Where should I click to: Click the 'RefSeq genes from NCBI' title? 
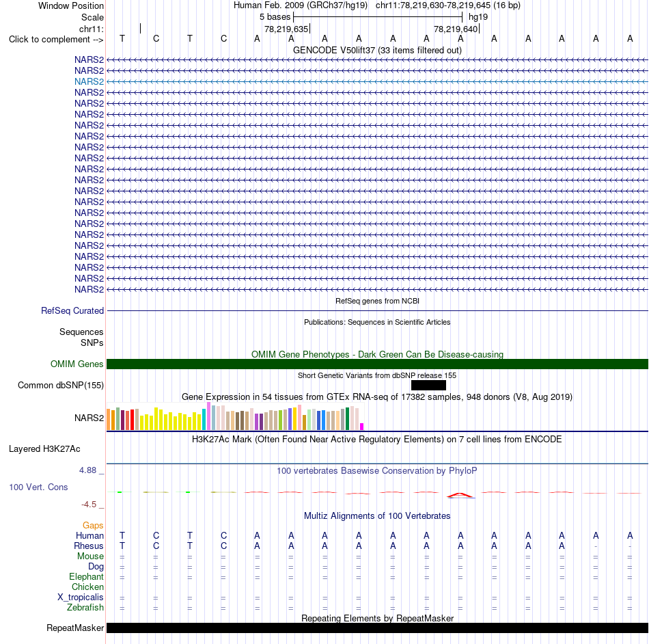point(377,301)
